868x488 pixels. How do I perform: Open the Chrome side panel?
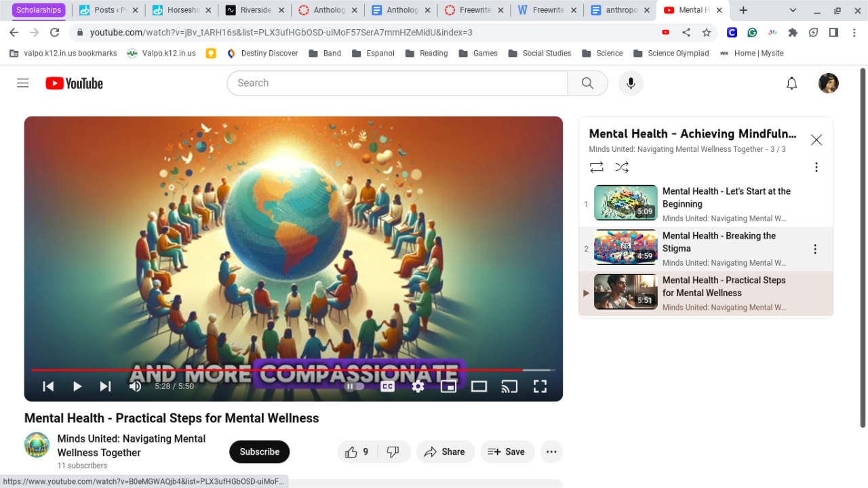[x=833, y=33]
